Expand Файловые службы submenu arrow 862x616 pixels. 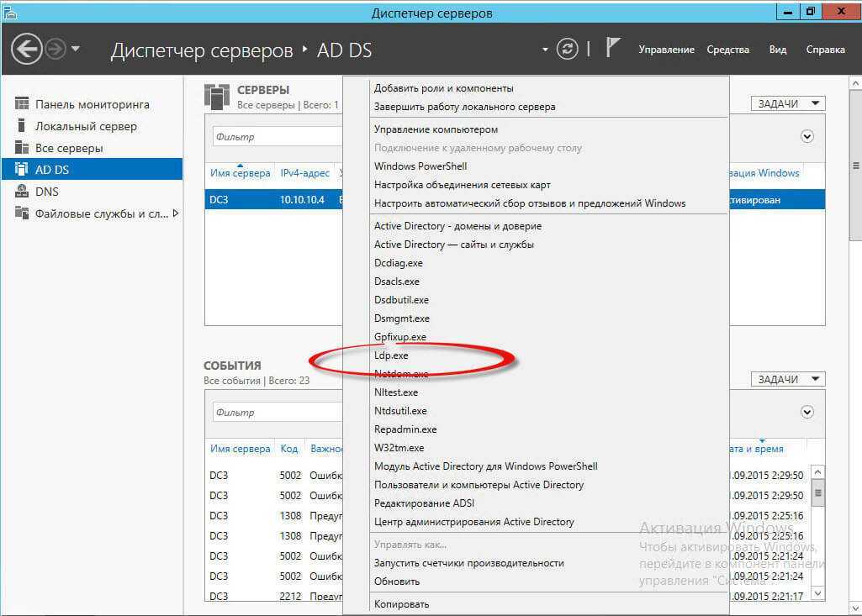tap(176, 213)
